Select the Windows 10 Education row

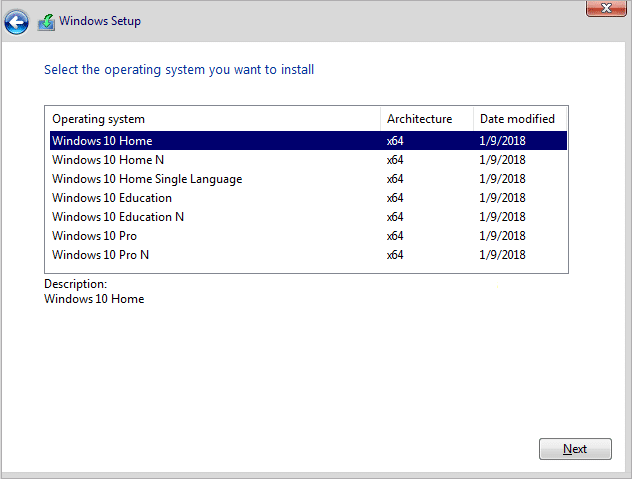112,198
